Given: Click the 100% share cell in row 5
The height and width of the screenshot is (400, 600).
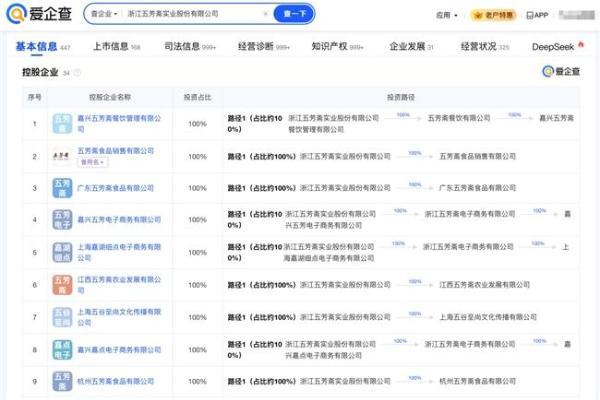Looking at the screenshot, I should point(197,252).
